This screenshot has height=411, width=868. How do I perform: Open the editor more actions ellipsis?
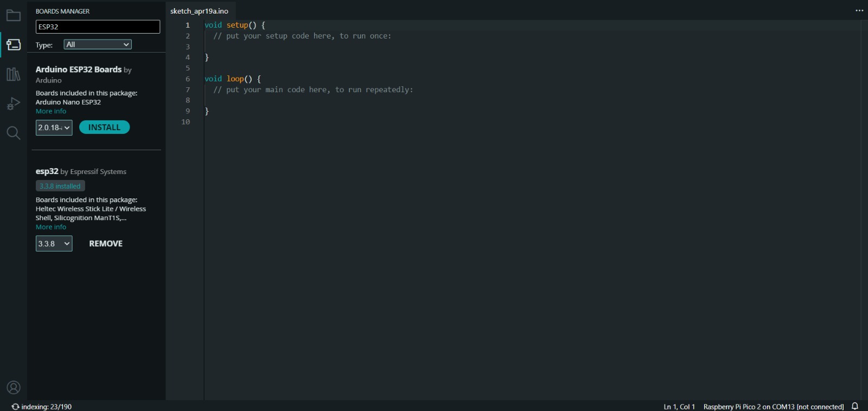tap(859, 10)
